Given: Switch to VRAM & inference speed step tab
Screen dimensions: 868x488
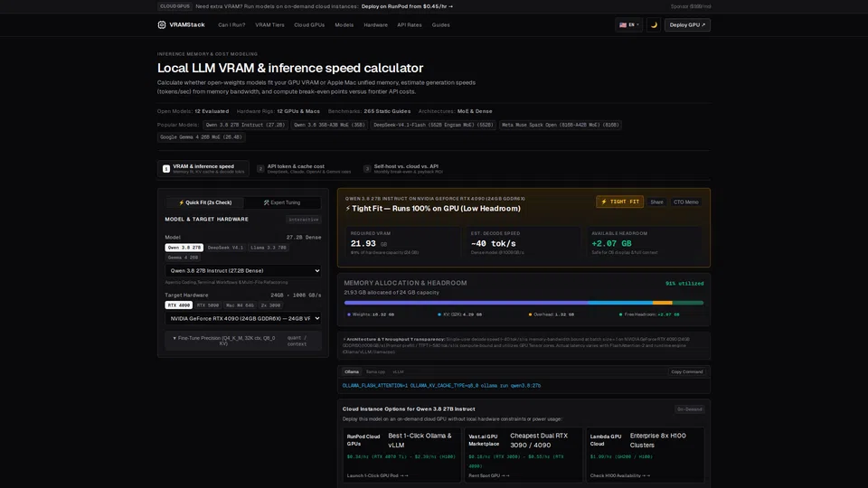Looking at the screenshot, I should click(x=203, y=168).
